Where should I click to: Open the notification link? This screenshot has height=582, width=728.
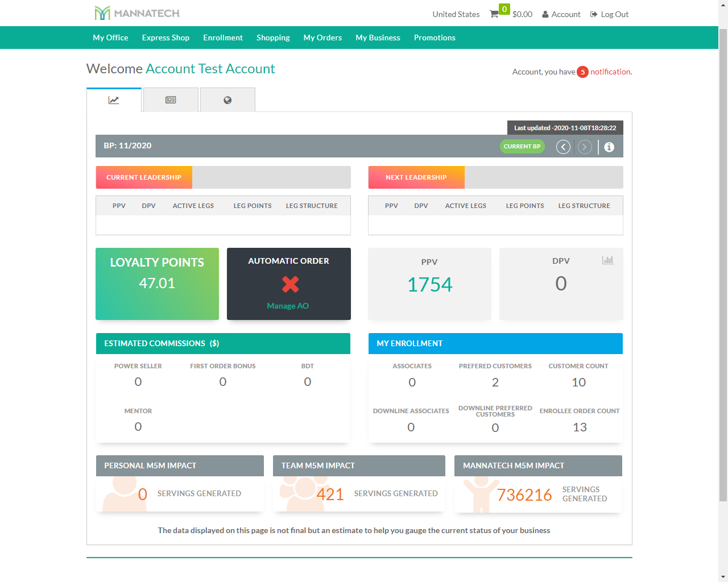tap(611, 72)
